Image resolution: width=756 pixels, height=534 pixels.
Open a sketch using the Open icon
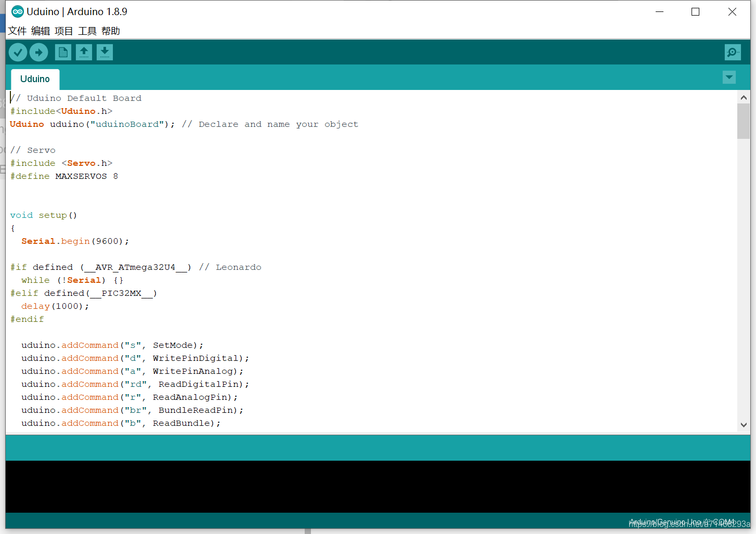click(84, 52)
